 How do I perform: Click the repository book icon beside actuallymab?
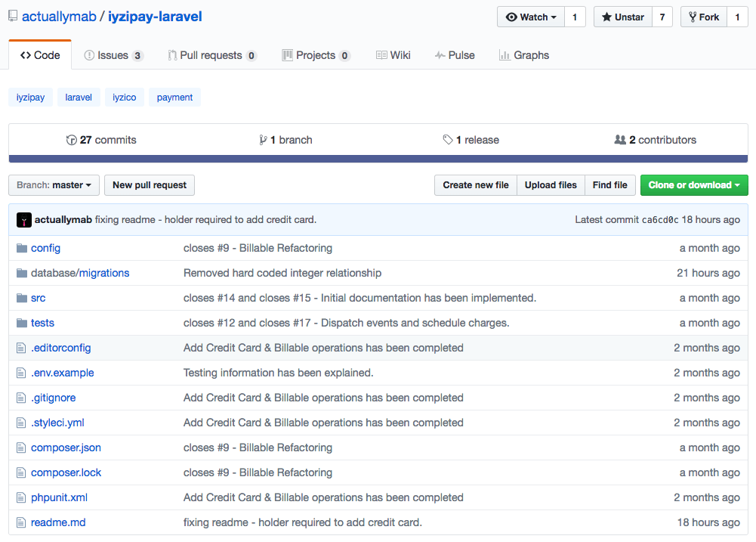click(x=14, y=17)
